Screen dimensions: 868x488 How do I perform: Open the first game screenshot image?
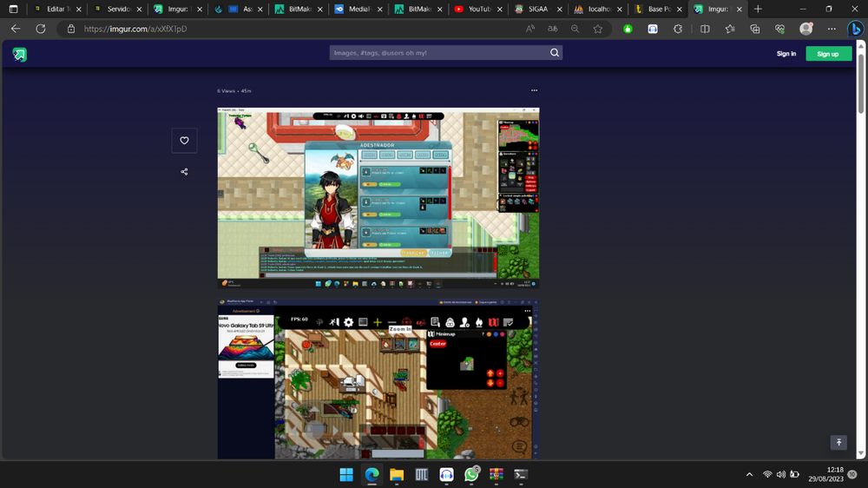378,197
